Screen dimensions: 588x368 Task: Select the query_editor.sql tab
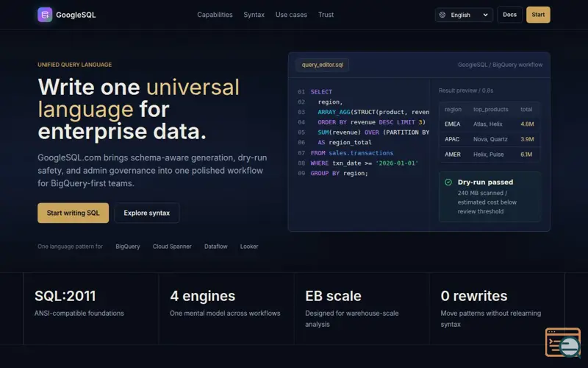pyautogui.click(x=322, y=65)
